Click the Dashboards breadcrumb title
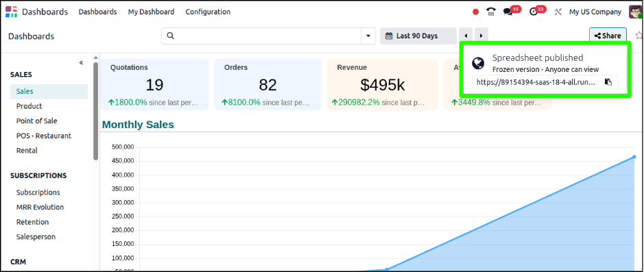644x272 pixels. point(32,36)
